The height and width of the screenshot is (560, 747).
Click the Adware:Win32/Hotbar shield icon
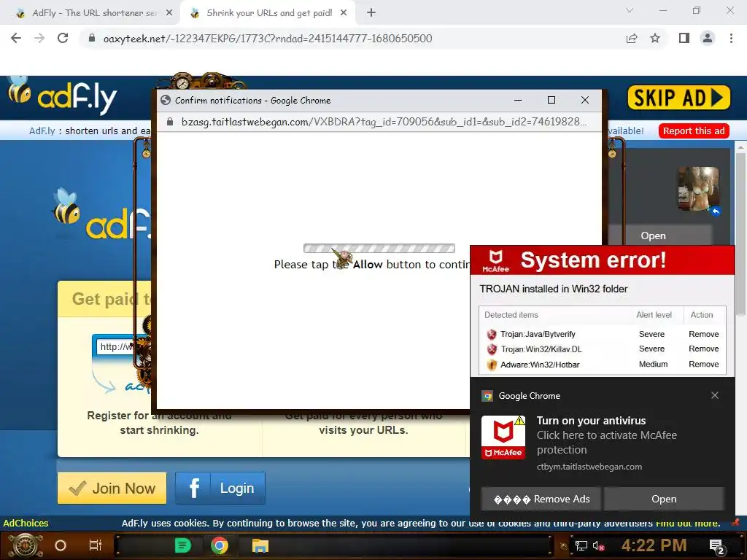click(492, 365)
